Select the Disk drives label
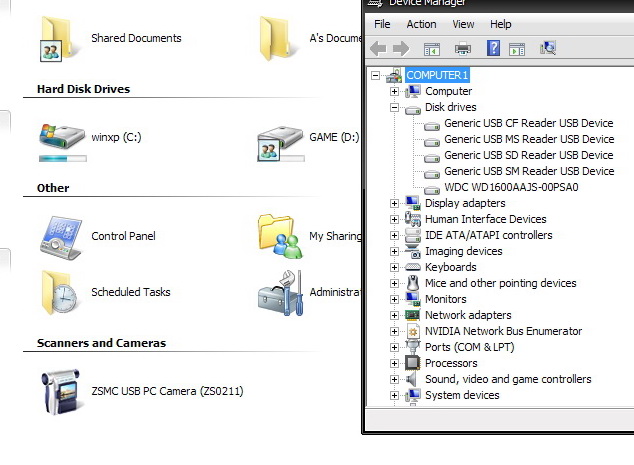Image resolution: width=634 pixels, height=465 pixels. pyautogui.click(x=450, y=108)
